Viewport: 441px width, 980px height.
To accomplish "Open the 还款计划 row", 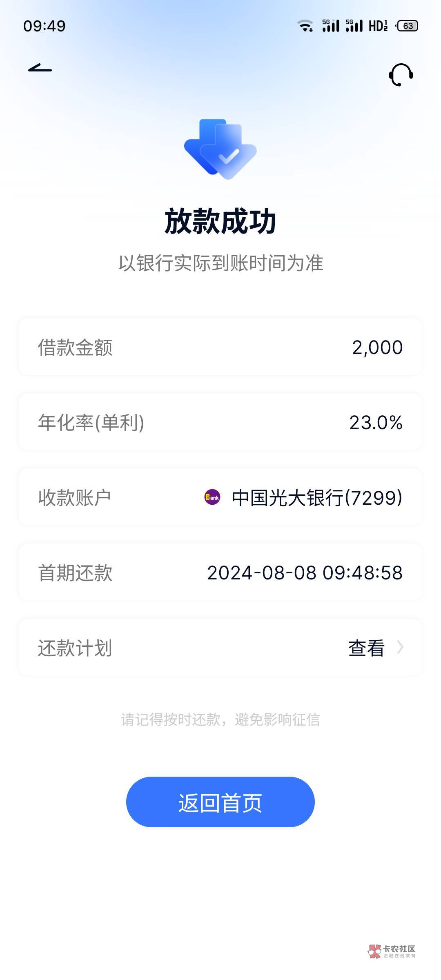I will tap(220, 648).
